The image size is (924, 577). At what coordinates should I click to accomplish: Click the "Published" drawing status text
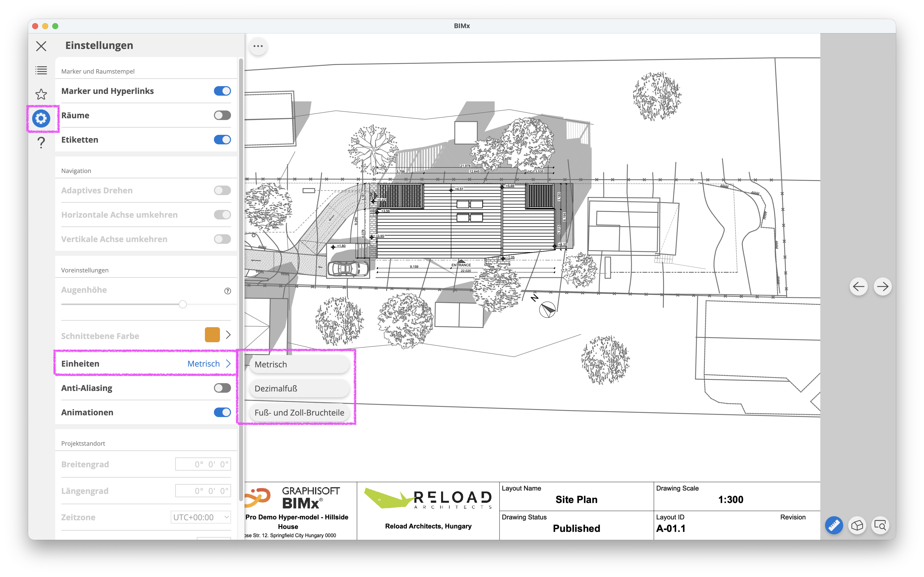pyautogui.click(x=576, y=529)
